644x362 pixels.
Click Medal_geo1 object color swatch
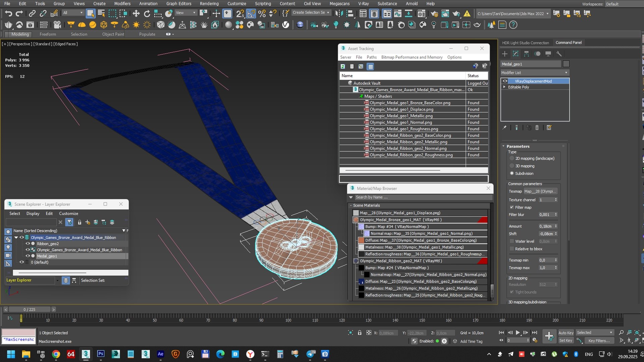566,64
